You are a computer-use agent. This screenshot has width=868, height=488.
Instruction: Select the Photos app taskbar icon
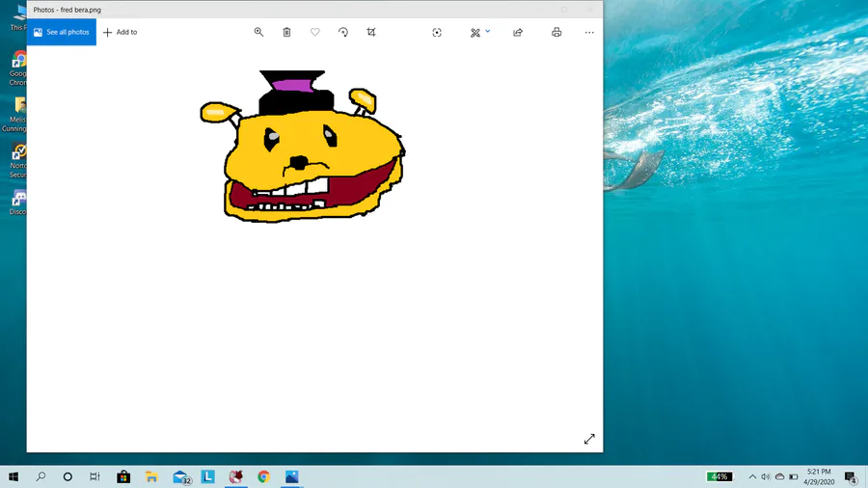click(291, 476)
